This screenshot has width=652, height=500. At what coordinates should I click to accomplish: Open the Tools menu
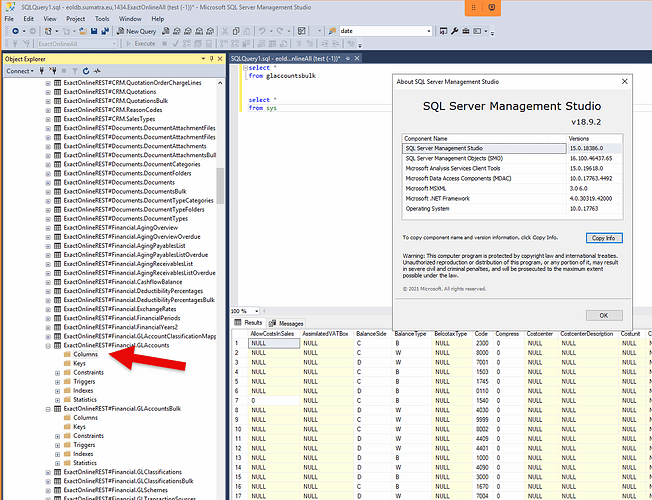102,19
